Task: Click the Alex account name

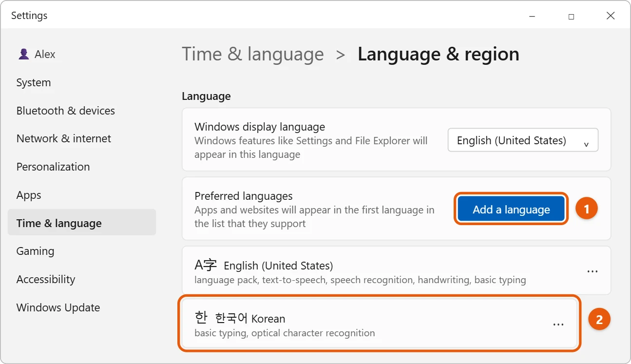Action: tap(45, 54)
